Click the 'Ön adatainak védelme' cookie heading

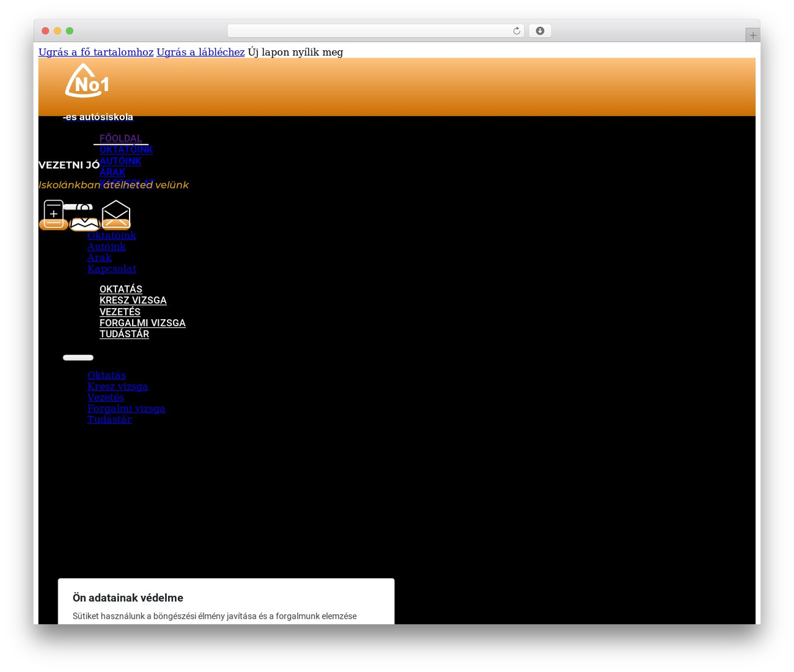128,598
